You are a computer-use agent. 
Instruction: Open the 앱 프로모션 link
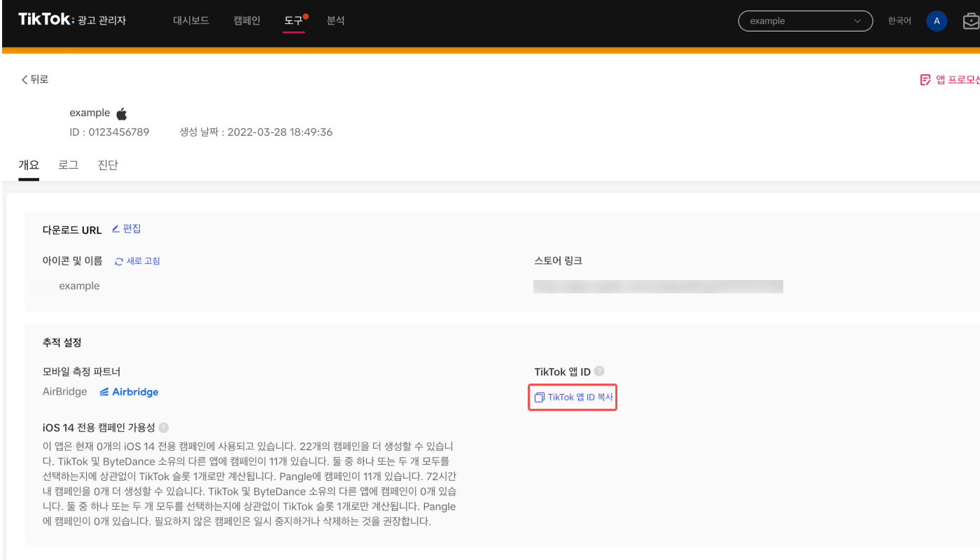pyautogui.click(x=958, y=80)
